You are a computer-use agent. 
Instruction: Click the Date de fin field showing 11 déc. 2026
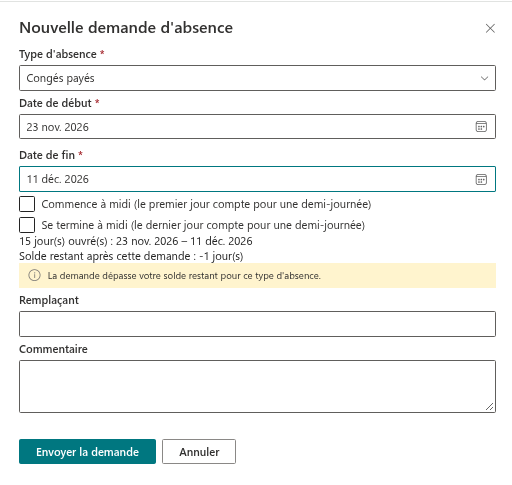point(257,179)
